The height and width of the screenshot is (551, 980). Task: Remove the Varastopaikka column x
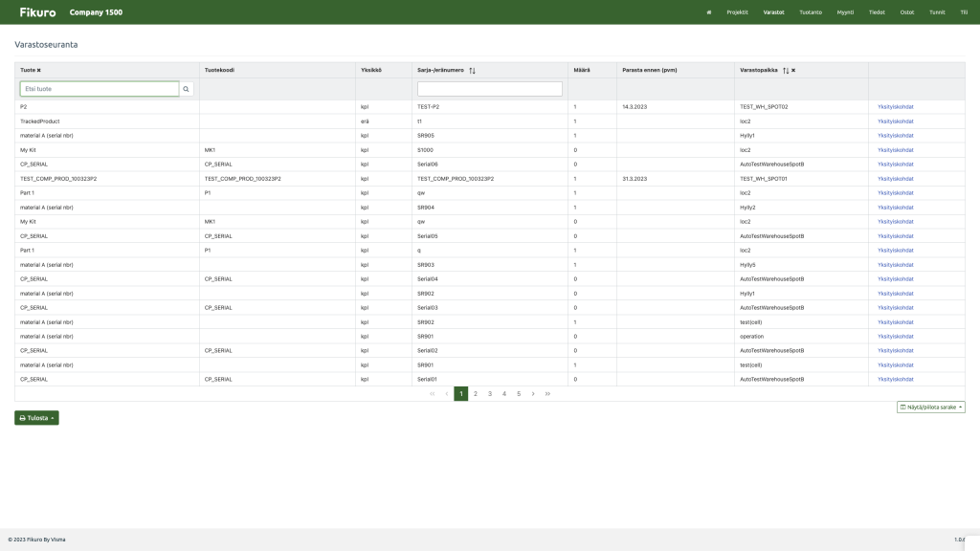pyautogui.click(x=793, y=71)
